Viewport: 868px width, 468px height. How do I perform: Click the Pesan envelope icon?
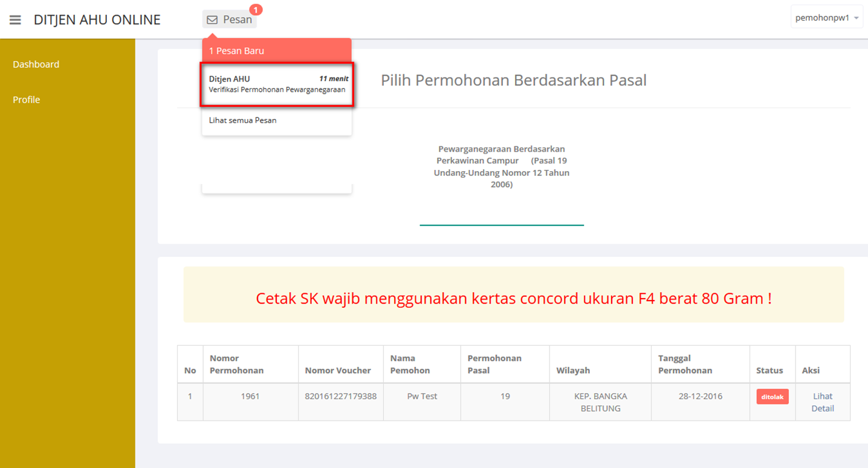tap(212, 20)
